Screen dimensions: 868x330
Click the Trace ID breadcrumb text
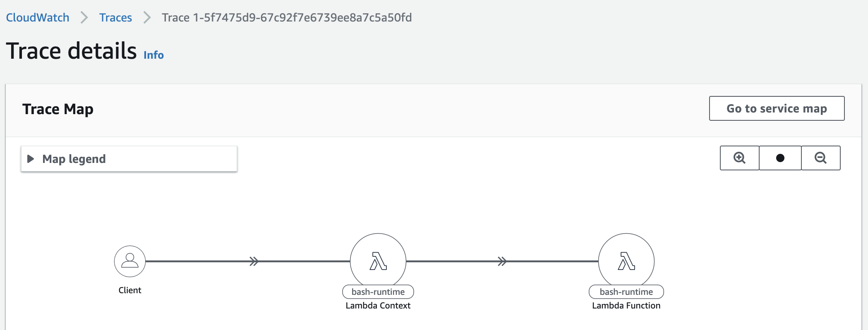287,17
